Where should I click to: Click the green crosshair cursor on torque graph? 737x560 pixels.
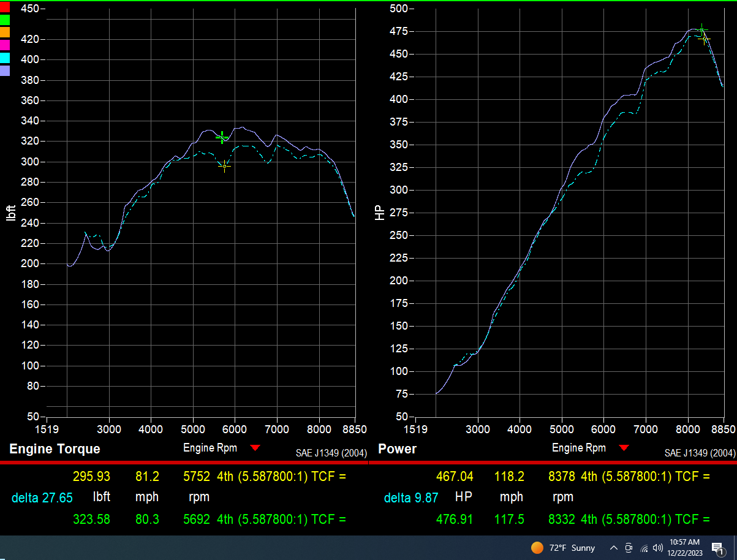(222, 138)
